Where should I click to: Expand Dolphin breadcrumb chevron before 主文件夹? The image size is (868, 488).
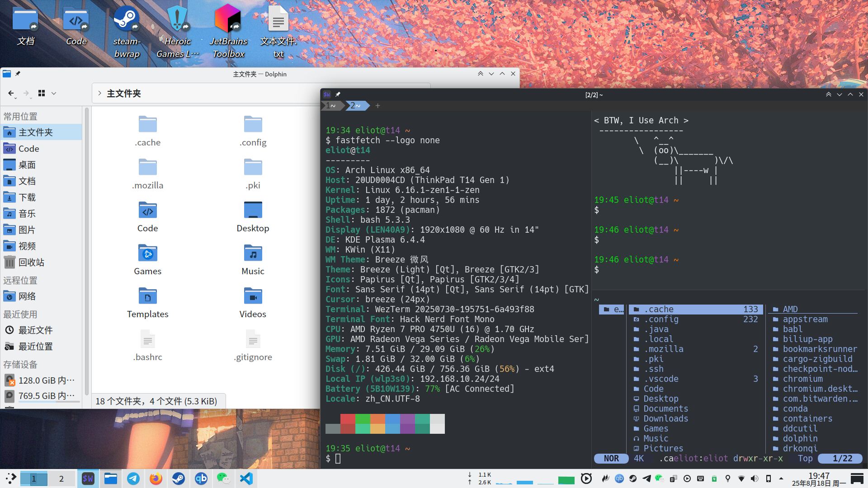tap(99, 93)
